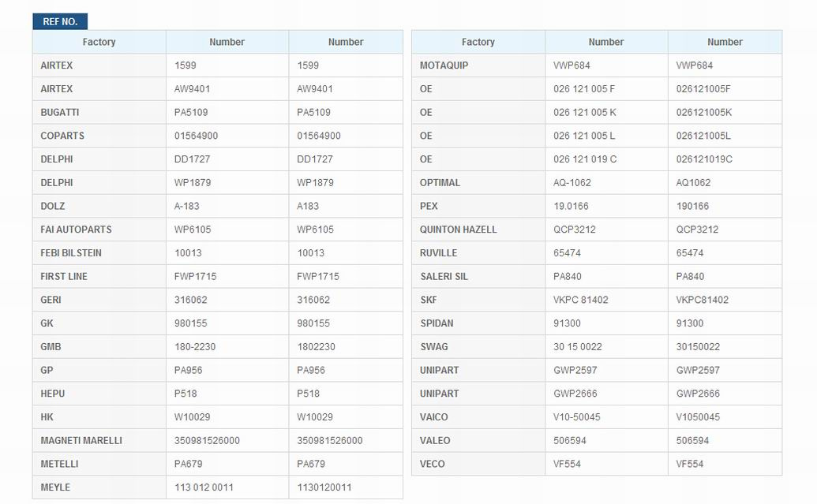Viewport: 817px width, 504px height.
Task: Click the QUINTON HAZELL factory cell
Action: (x=478, y=229)
